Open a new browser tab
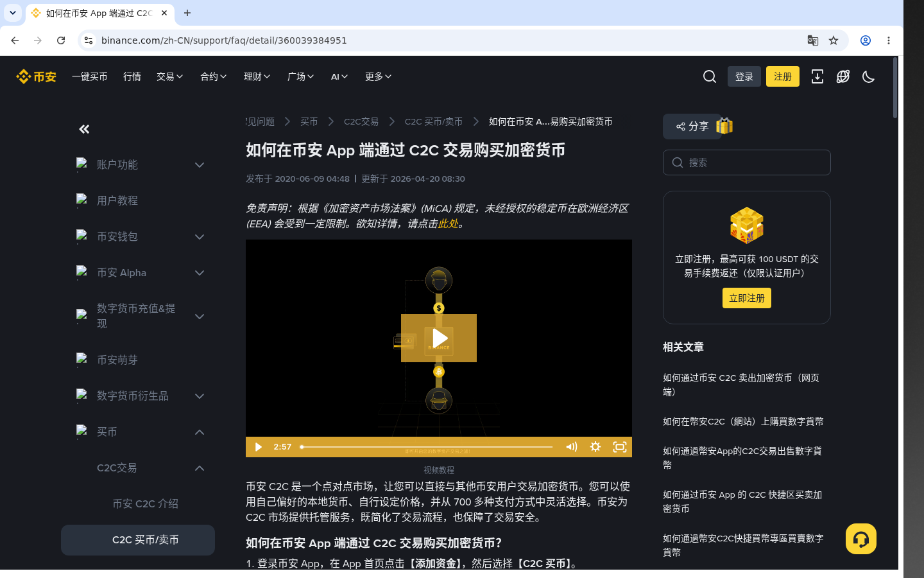 (187, 13)
